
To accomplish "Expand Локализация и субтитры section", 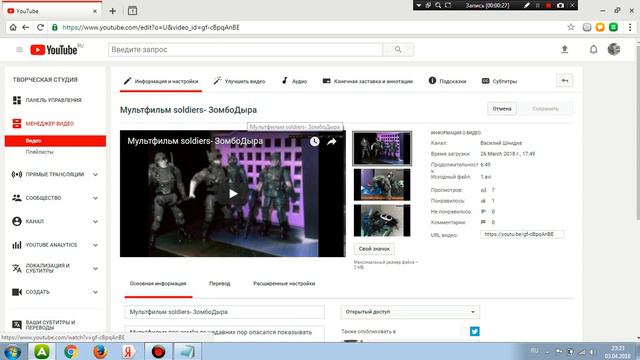I will point(96,269).
